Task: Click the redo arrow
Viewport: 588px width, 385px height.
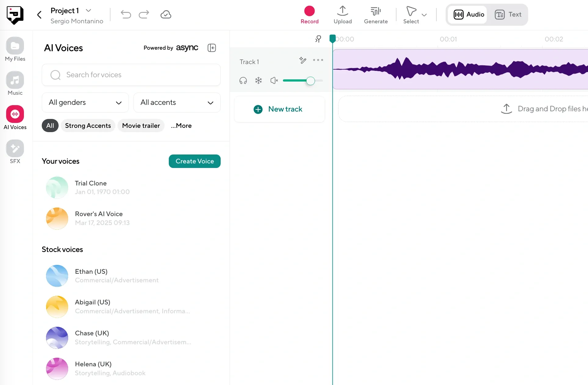Action: (144, 14)
